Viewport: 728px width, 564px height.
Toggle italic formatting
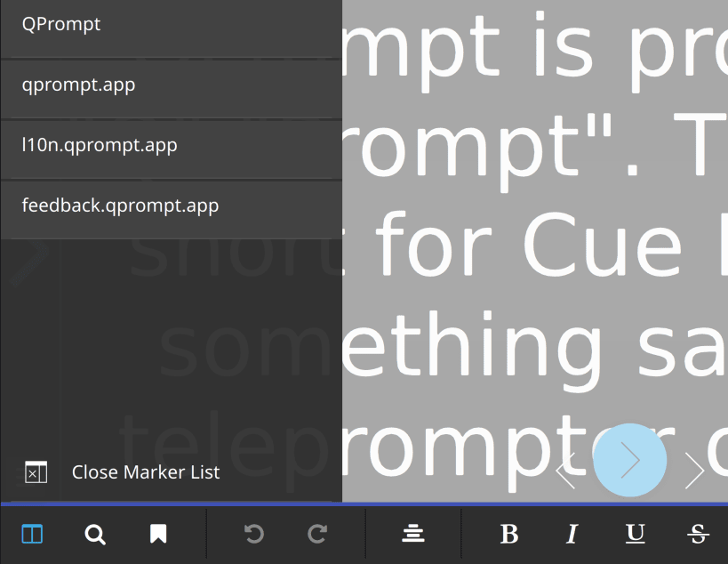[x=572, y=534]
